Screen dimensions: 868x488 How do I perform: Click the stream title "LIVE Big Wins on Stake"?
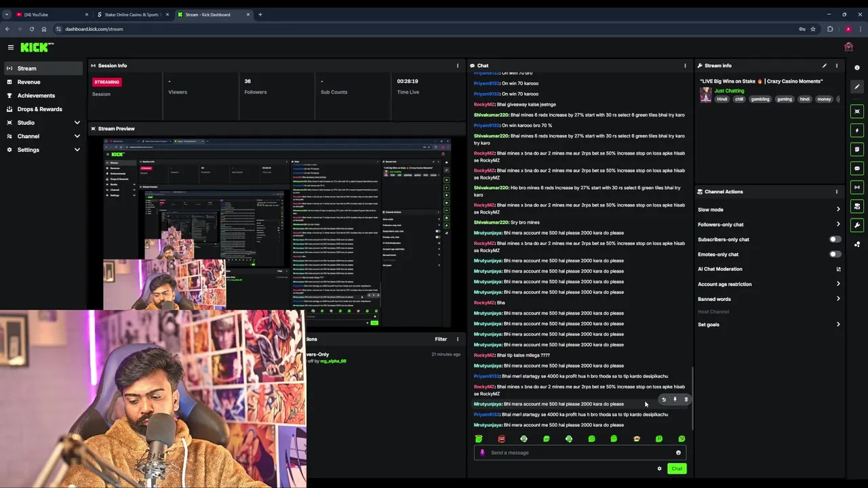[x=762, y=81]
